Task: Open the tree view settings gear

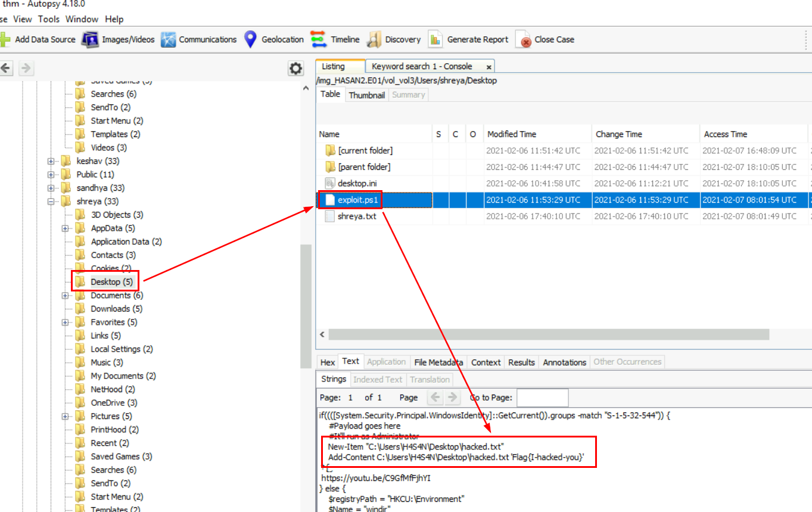Action: tap(295, 69)
